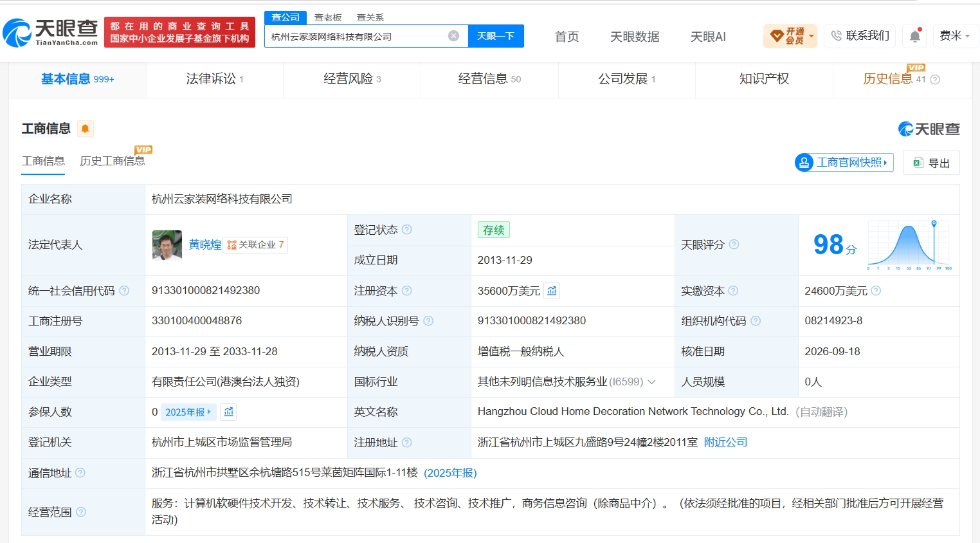Open the 费米 user menu
The width and height of the screenshot is (980, 543).
(x=955, y=36)
